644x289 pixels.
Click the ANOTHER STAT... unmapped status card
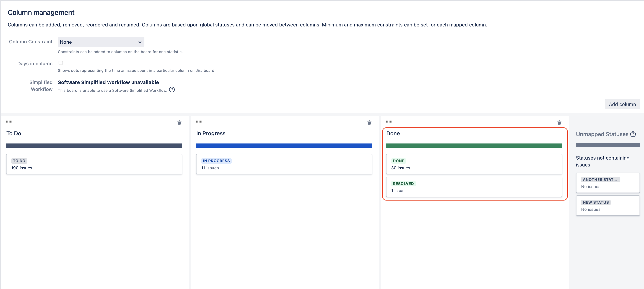click(608, 183)
